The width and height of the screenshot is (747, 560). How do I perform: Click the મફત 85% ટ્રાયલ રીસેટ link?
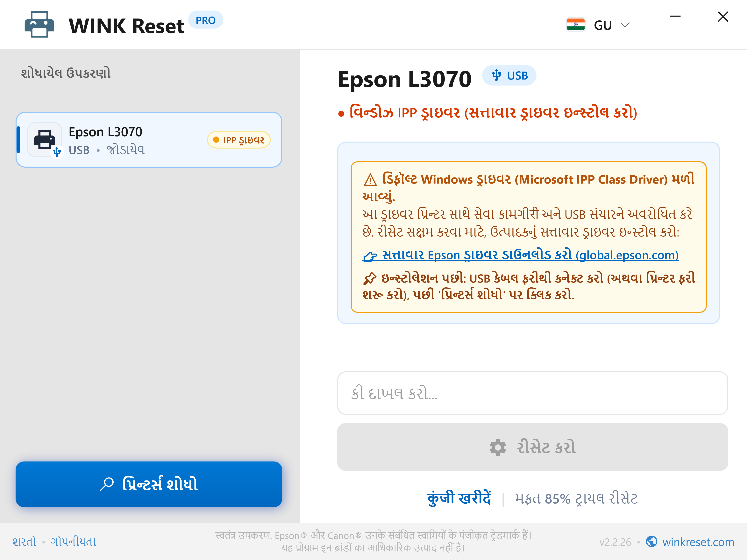(576, 499)
